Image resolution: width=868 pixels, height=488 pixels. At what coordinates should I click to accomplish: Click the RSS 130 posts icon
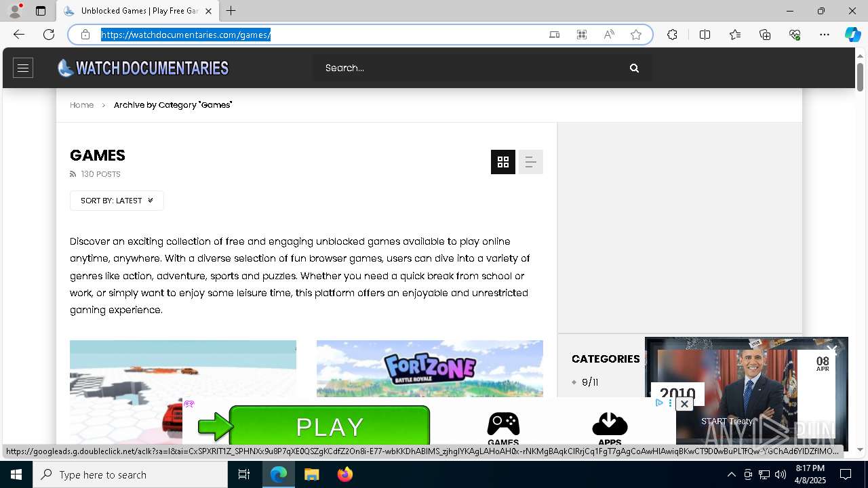click(73, 174)
